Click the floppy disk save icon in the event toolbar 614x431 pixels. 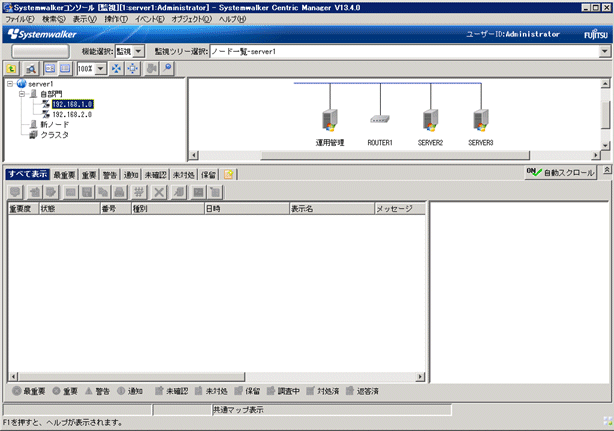pyautogui.click(x=87, y=192)
